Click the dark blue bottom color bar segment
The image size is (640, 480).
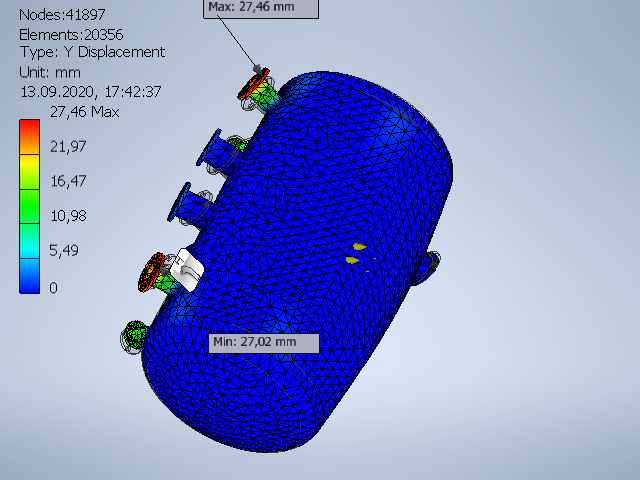29,276
